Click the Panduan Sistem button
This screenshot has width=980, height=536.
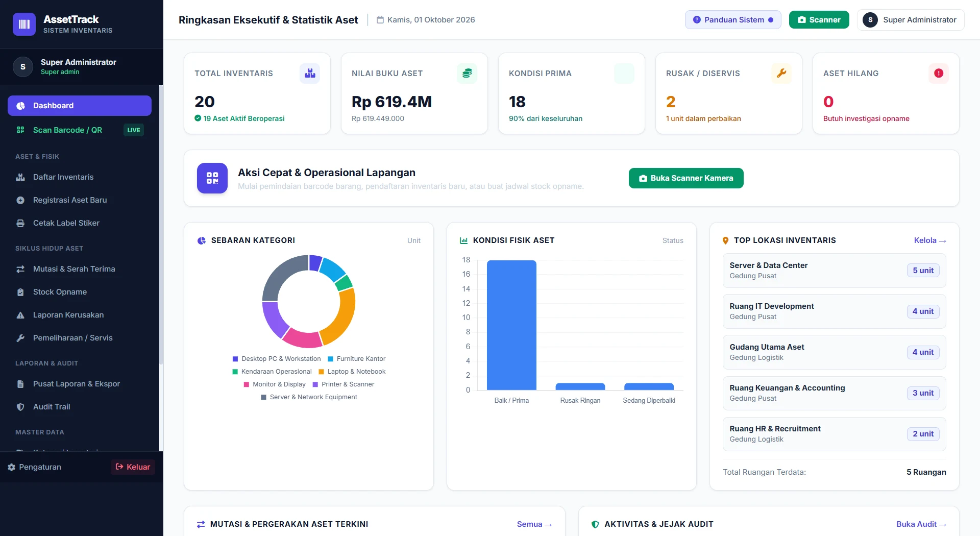point(733,20)
